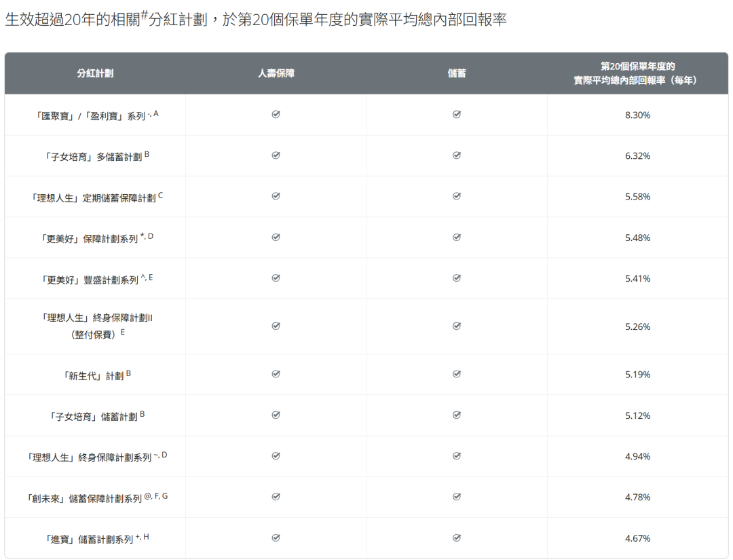Click life protection check icon for 「更美好」豐盛計劃系列
Image resolution: width=733 pixels, height=560 pixels.
coord(276,278)
